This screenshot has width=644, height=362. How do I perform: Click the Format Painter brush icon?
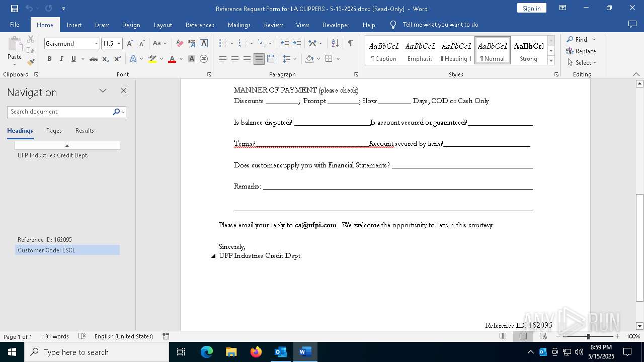(31, 62)
